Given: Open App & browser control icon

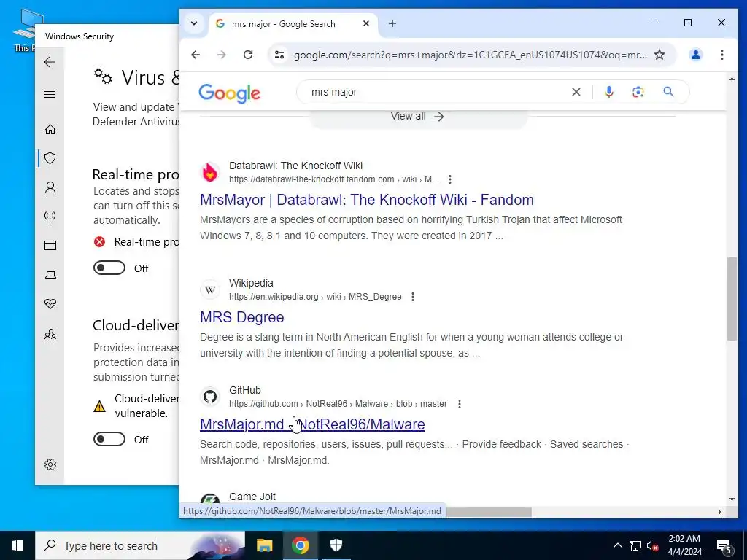Looking at the screenshot, I should 50,245.
